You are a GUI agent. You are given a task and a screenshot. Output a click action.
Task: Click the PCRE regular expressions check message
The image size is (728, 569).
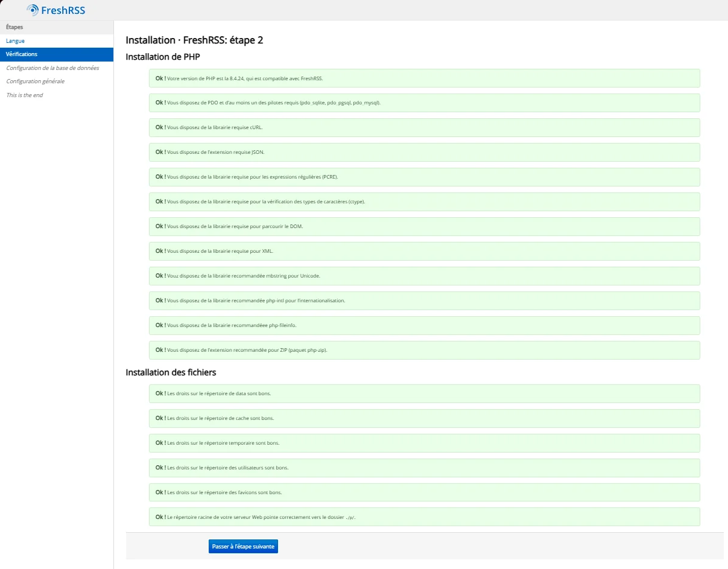tap(424, 177)
